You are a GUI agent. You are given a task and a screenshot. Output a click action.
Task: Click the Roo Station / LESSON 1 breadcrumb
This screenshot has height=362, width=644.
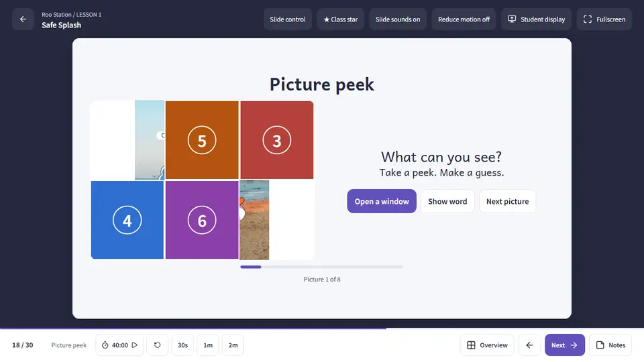72,14
